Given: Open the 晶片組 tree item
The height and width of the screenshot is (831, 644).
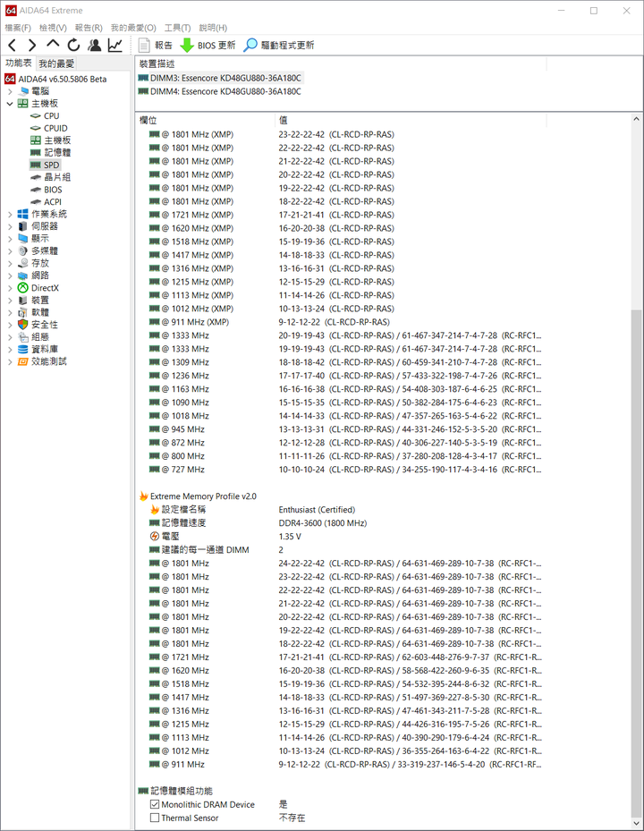Looking at the screenshot, I should tap(57, 177).
